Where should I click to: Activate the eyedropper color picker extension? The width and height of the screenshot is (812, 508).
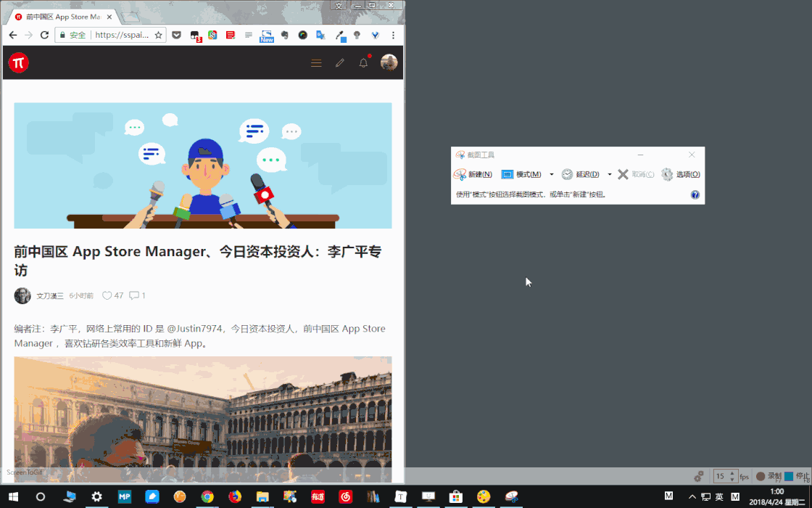[x=340, y=36]
